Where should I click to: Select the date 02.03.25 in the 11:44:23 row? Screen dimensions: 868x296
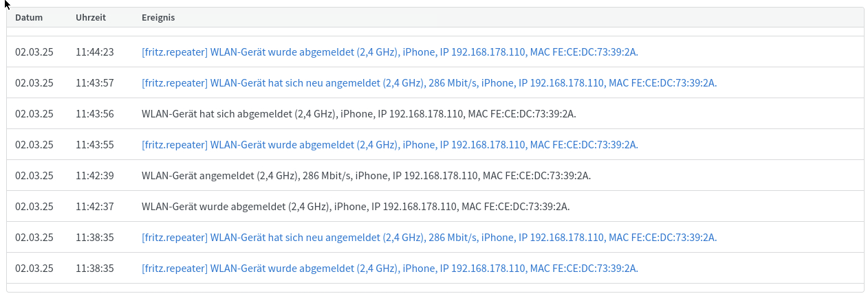click(34, 52)
